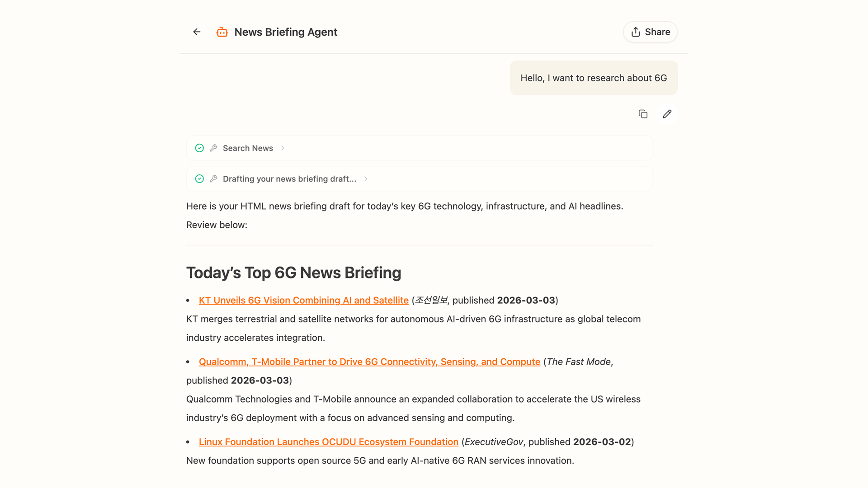Click the News Briefing Agent title
Viewport: 868px width, 488px height.
[286, 32]
